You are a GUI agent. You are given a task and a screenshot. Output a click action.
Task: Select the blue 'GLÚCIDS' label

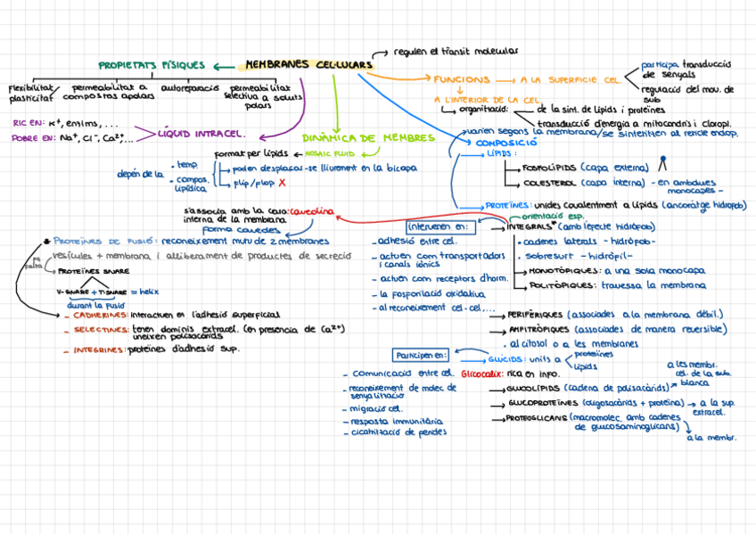(x=505, y=359)
